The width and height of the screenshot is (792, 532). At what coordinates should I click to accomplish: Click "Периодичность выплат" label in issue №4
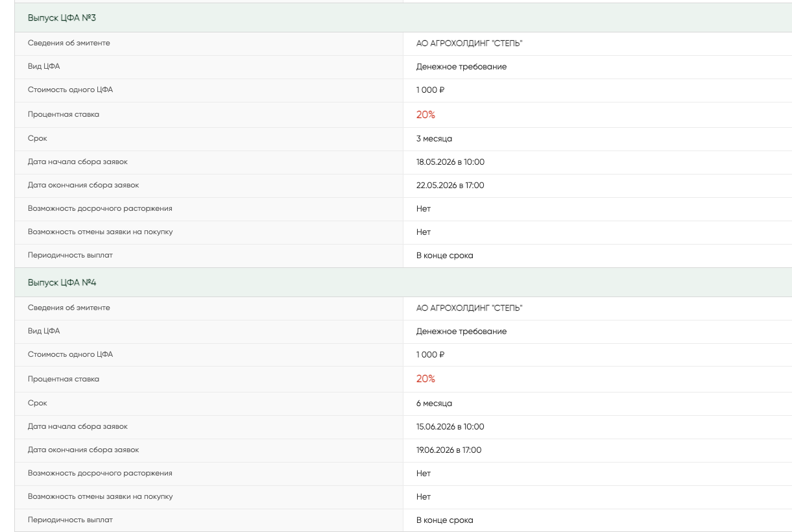click(70, 520)
